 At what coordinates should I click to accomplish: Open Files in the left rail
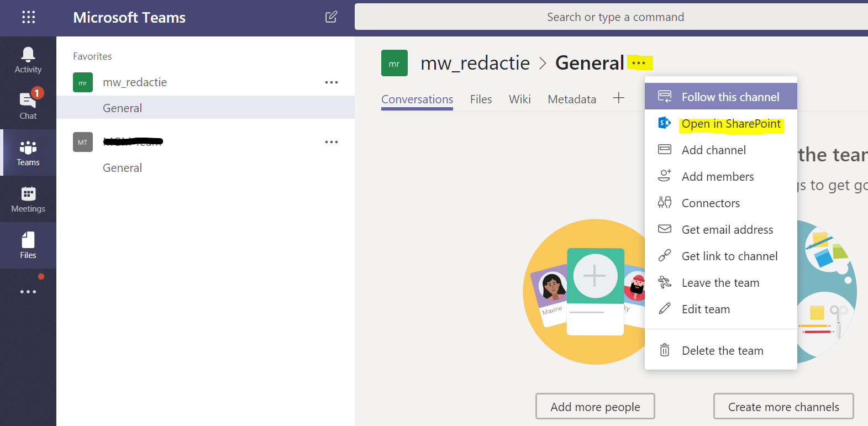(x=28, y=246)
